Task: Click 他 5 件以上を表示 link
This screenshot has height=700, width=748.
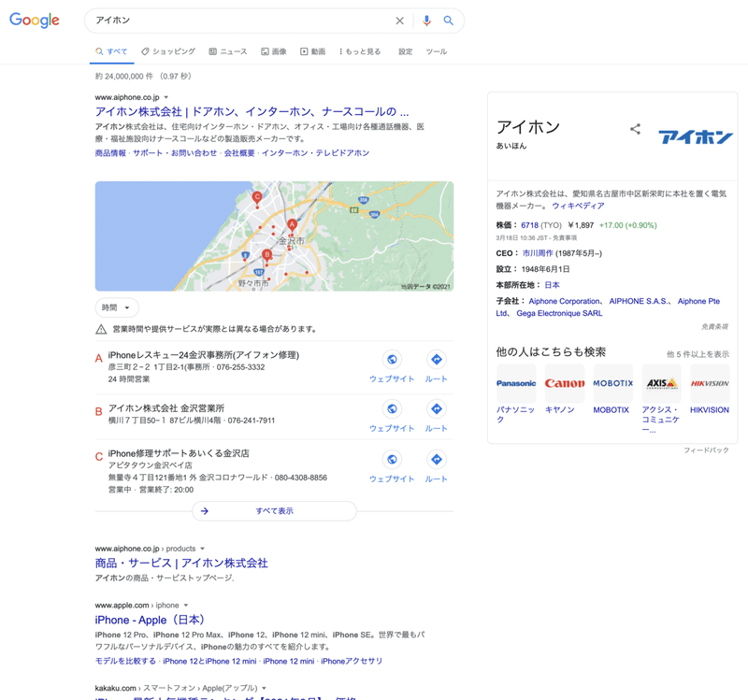Action: [x=698, y=354]
